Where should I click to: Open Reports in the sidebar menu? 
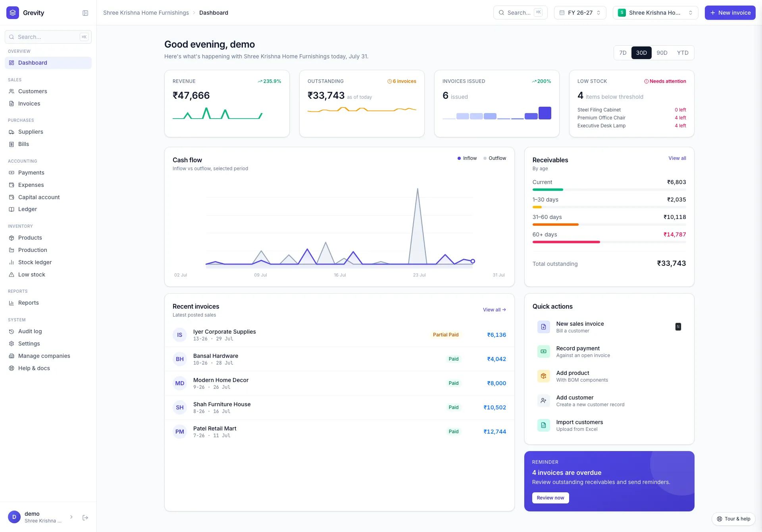pyautogui.click(x=48, y=303)
